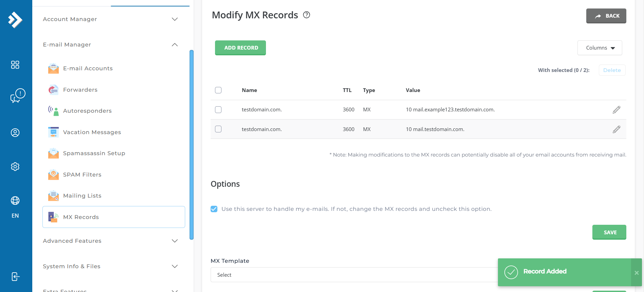Open E-mail Accounts in the sidebar
The width and height of the screenshot is (644, 292).
point(88,68)
